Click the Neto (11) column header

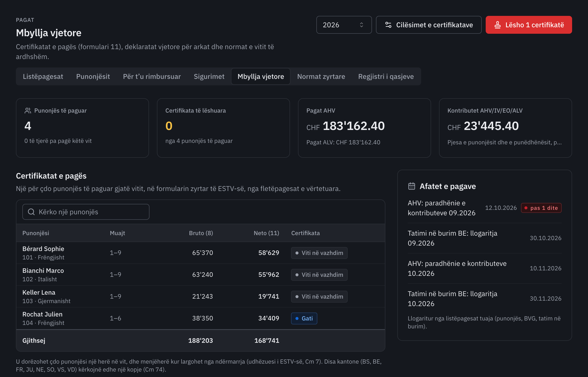266,233
